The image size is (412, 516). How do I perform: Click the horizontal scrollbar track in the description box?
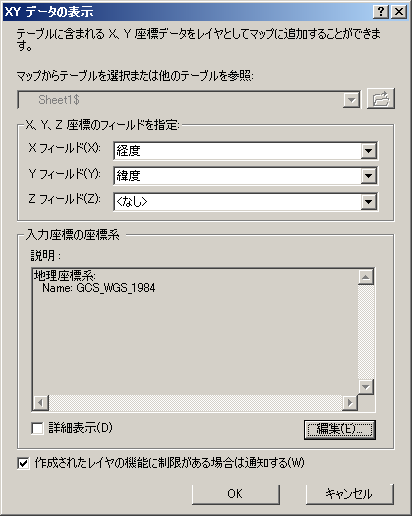(196, 402)
